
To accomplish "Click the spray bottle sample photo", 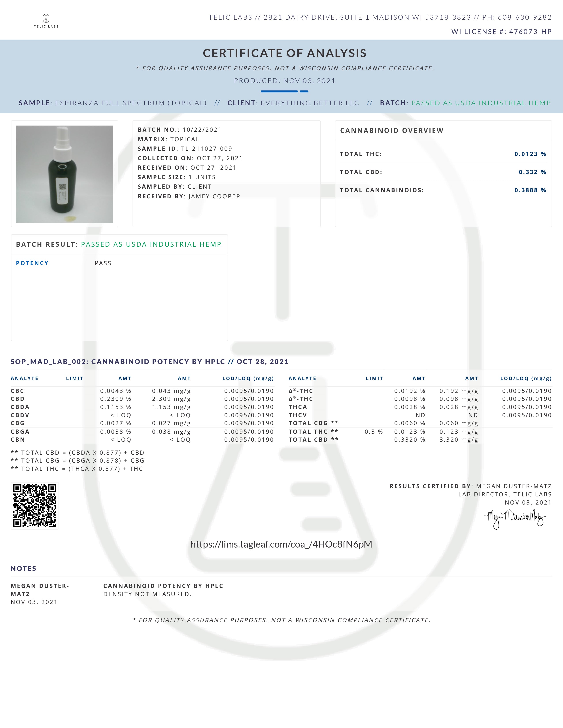I will pos(64,174).
